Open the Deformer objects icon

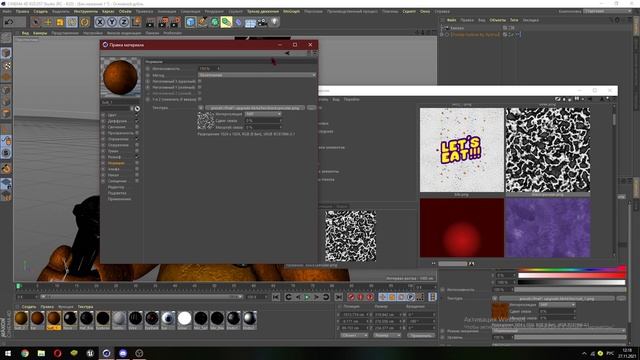pos(238,22)
